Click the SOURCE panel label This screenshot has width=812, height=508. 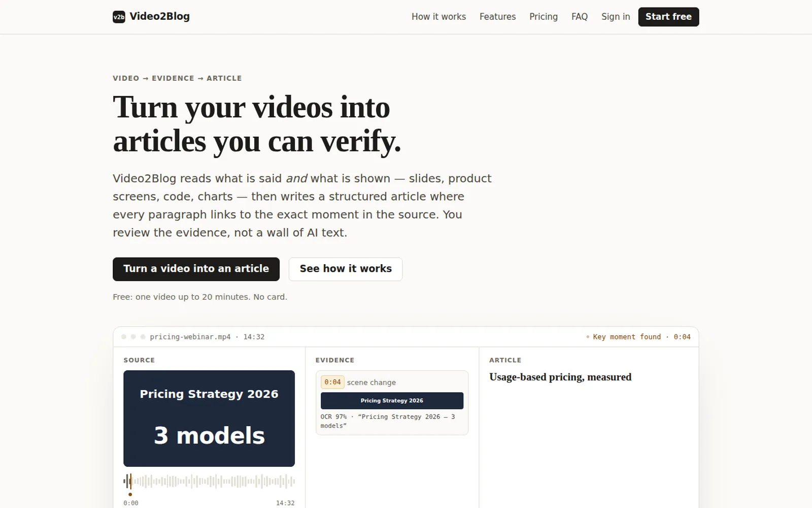139,360
